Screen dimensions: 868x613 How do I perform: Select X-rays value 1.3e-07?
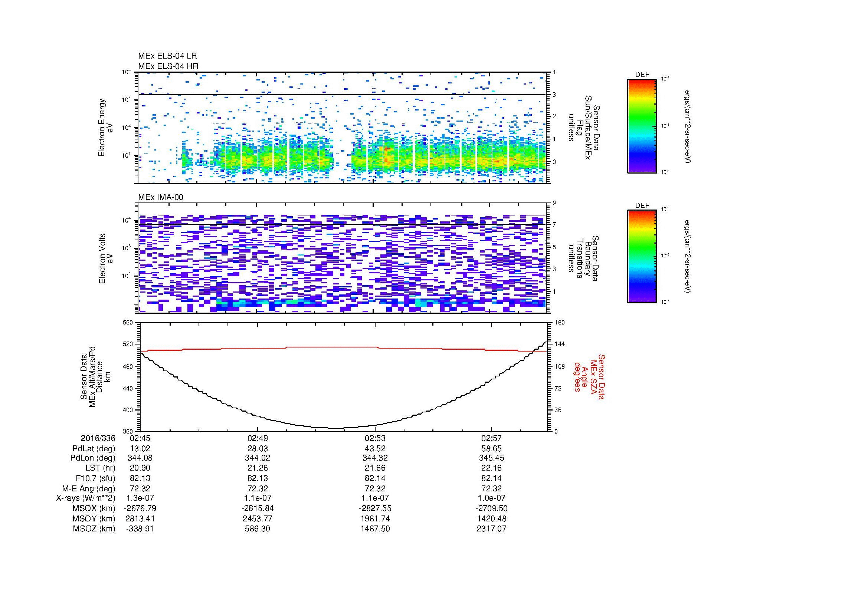tap(140, 498)
